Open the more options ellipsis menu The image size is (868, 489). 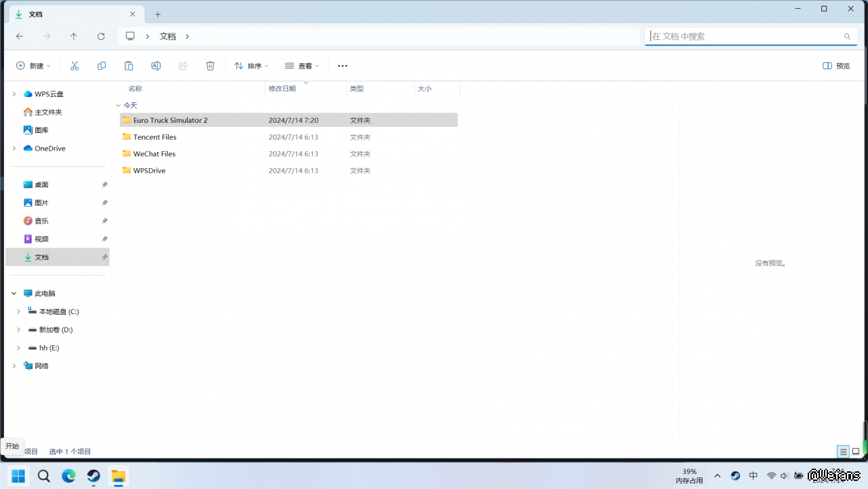pos(342,66)
